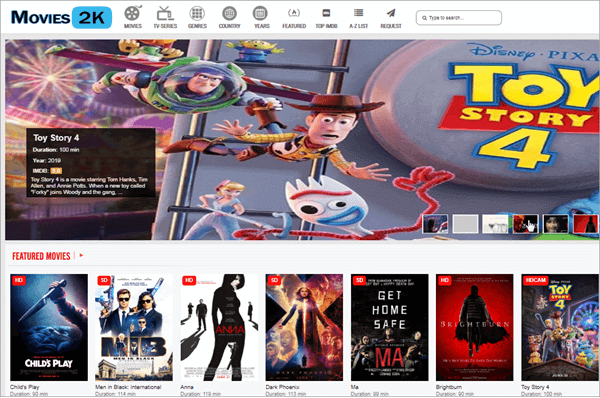
Task: Select the blank gray slider thumbnail
Action: [x=465, y=224]
